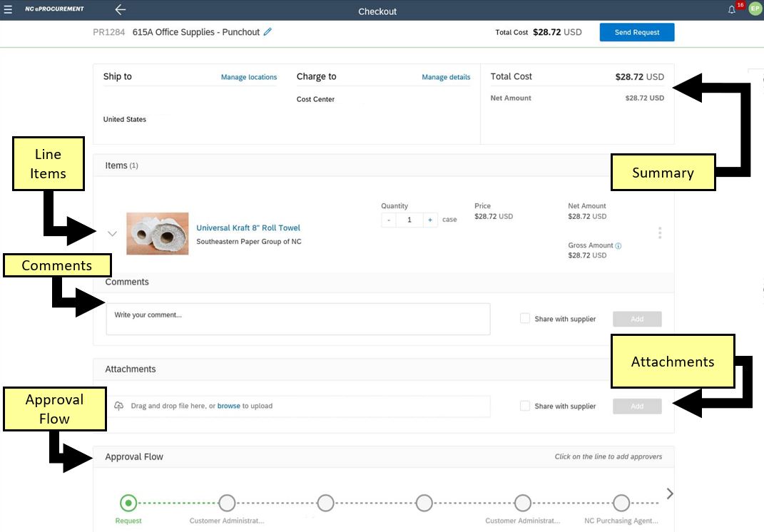Viewport: 764px width, 532px height.
Task: Enable Share with supplier for comments
Action: tap(525, 319)
